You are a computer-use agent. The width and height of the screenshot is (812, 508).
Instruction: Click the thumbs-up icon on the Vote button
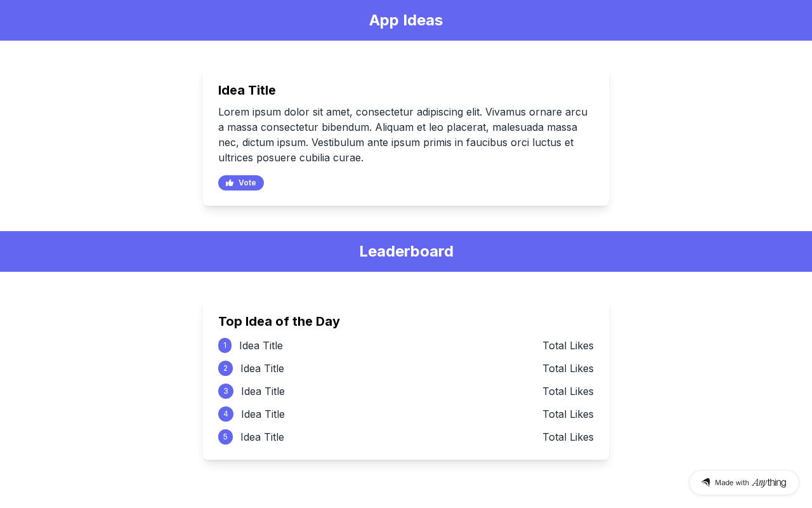pos(230,183)
